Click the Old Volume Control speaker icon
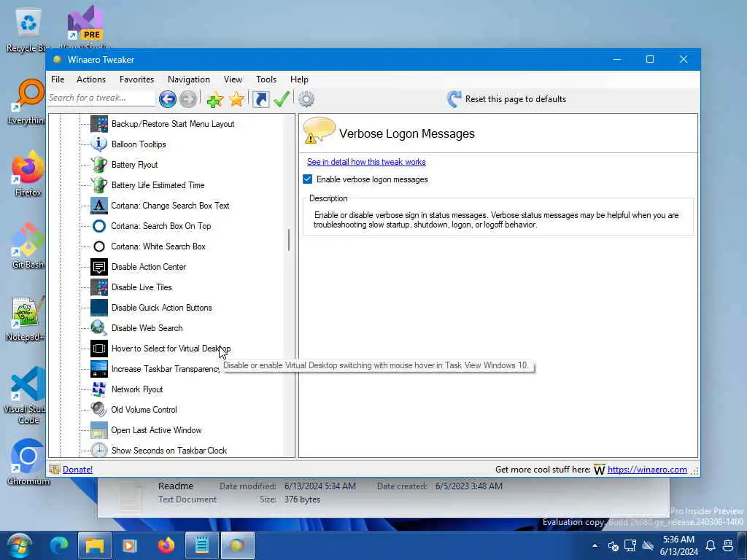The width and height of the screenshot is (747, 560). click(x=99, y=410)
